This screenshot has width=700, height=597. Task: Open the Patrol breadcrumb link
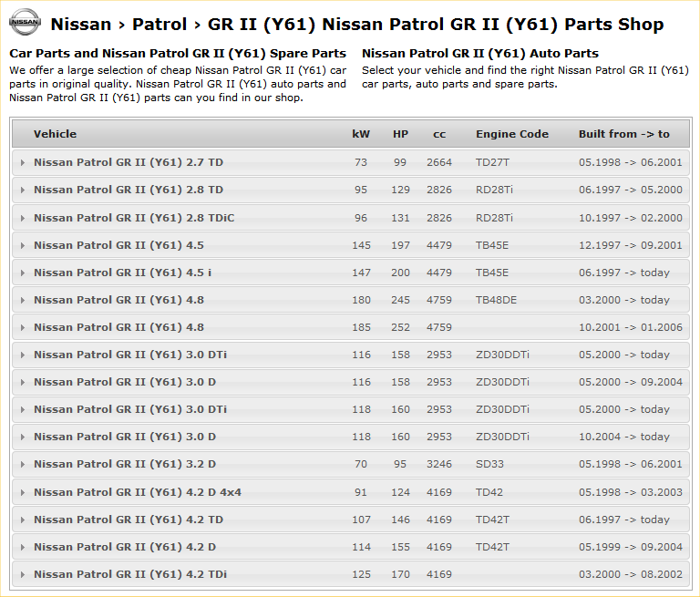pyautogui.click(x=160, y=24)
